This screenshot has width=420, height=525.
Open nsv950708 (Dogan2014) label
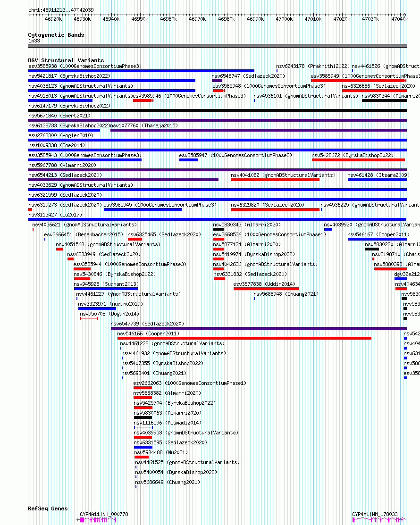coord(109,314)
